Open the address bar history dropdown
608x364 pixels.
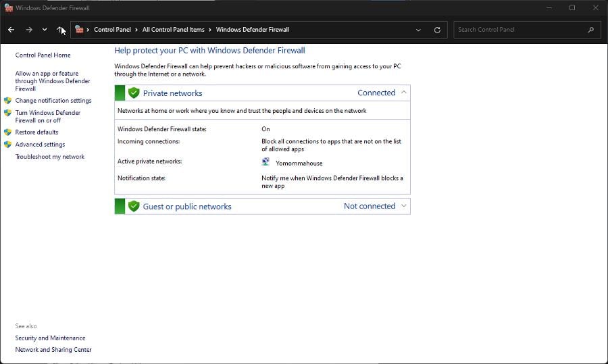tap(418, 30)
